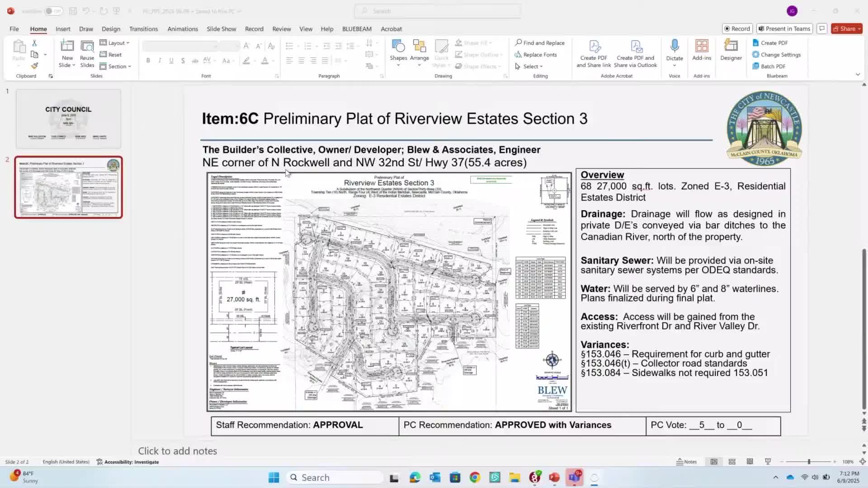Switch to Slide Sorter view icon
The width and height of the screenshot is (868, 488).
pyautogui.click(x=732, y=462)
